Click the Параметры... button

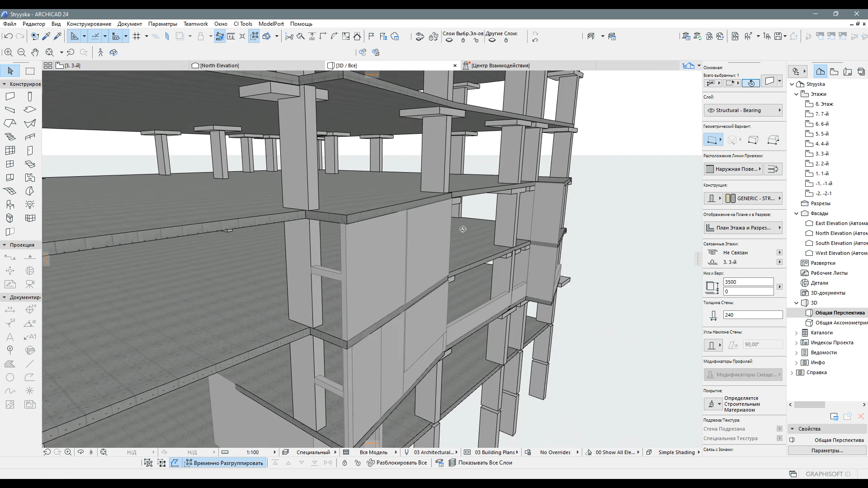click(x=826, y=450)
